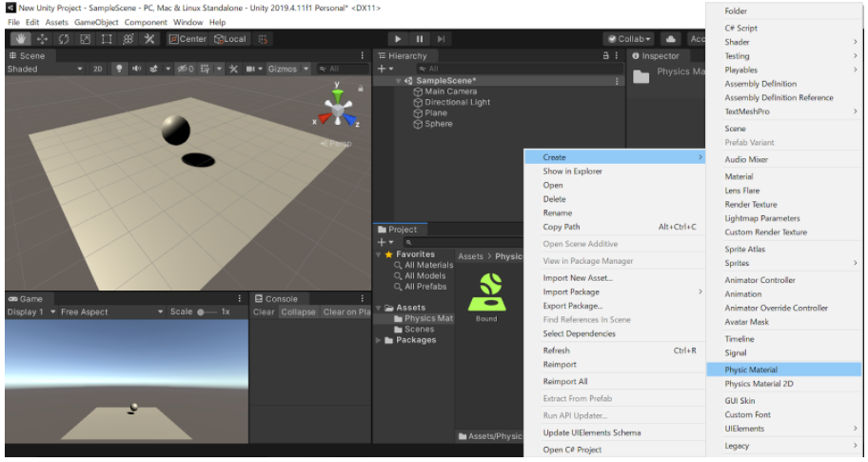Click Console Clear button
The image size is (868, 462).
[264, 311]
